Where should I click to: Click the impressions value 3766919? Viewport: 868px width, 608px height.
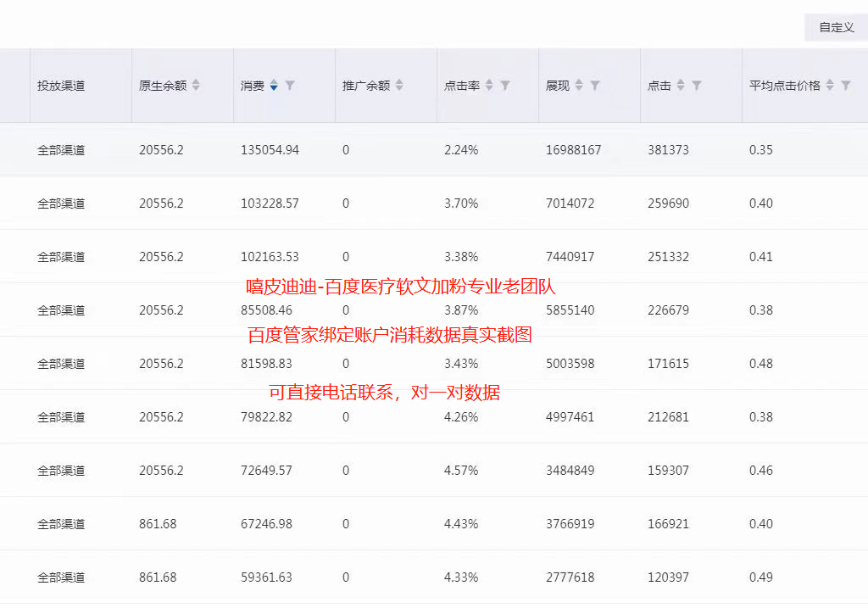coord(570,524)
